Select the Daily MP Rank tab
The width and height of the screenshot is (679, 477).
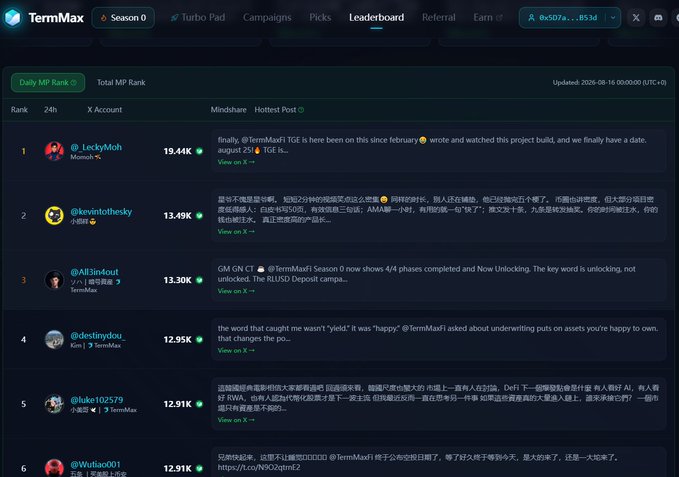coord(48,83)
